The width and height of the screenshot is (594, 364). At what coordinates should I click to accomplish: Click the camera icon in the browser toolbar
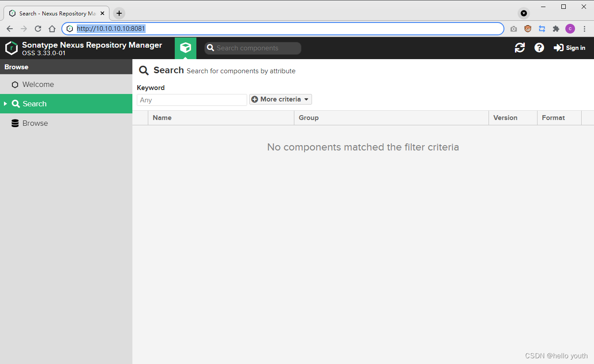pos(513,28)
